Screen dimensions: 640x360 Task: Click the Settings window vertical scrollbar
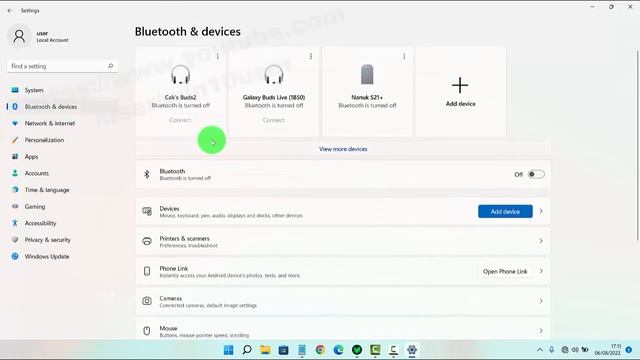pyautogui.click(x=637, y=145)
